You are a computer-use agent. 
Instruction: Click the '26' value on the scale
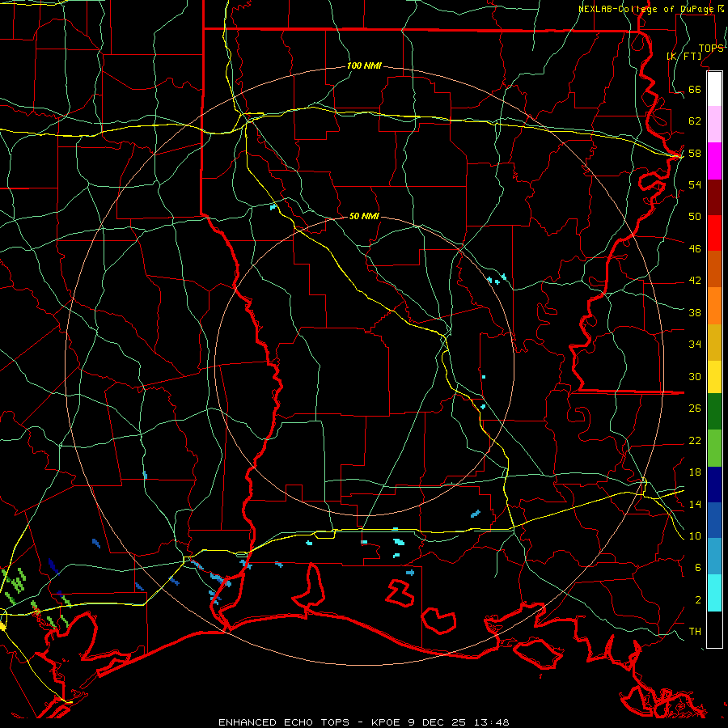tap(695, 408)
